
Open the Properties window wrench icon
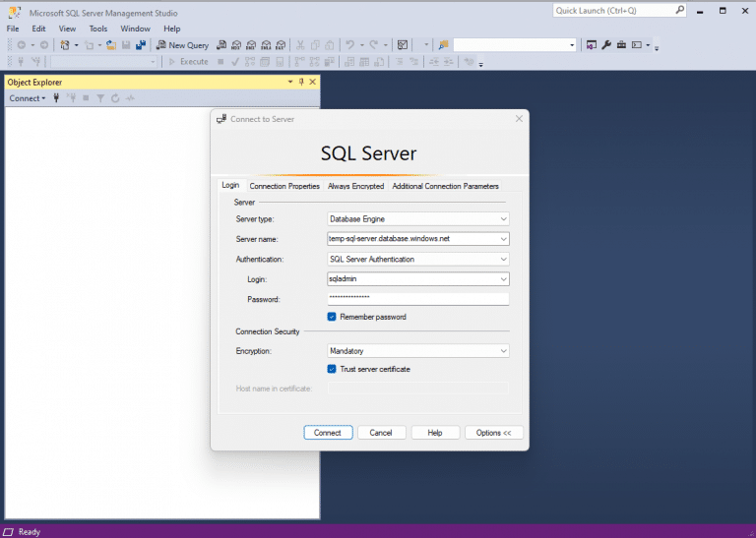tap(606, 45)
